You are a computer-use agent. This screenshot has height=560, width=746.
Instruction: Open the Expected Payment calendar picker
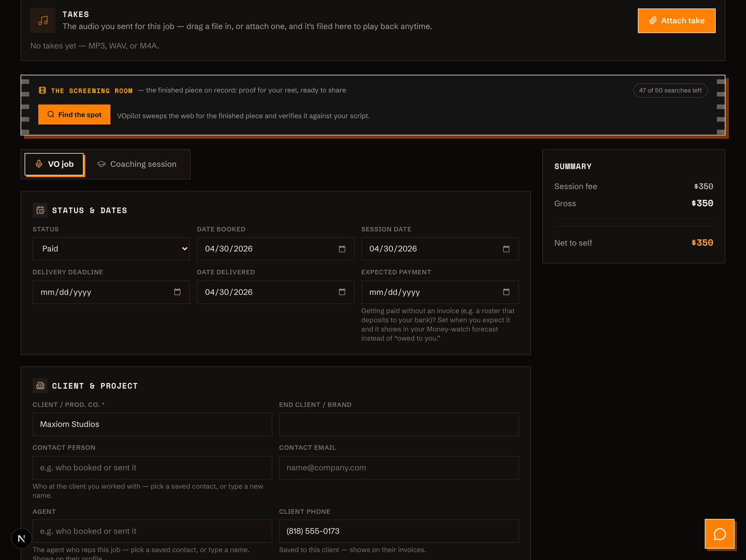point(506,292)
